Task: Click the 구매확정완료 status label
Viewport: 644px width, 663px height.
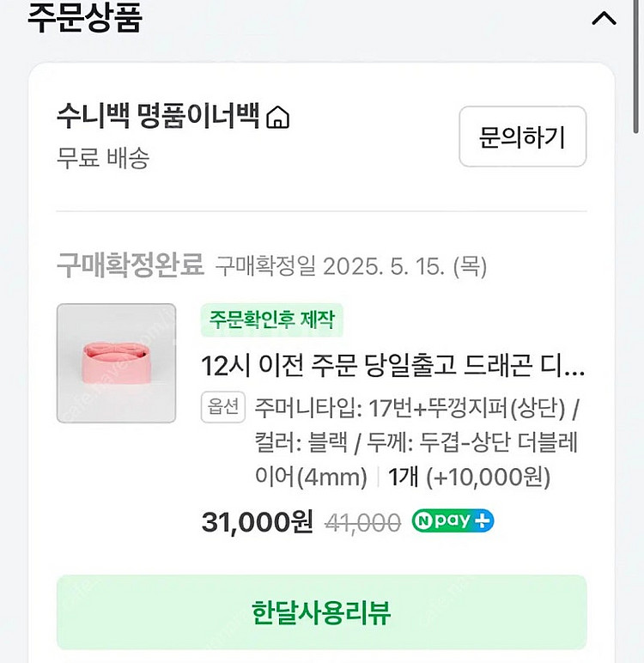Action: [130, 265]
